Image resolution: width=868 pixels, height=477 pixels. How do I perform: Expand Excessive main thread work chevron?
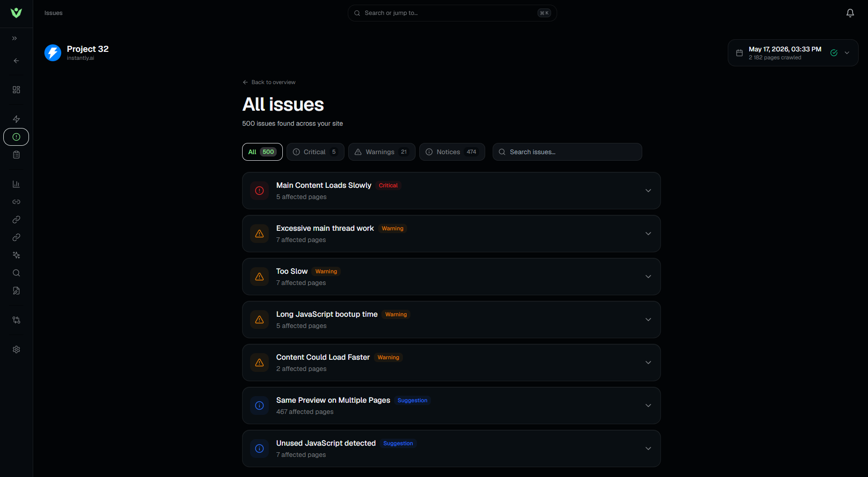648,234
